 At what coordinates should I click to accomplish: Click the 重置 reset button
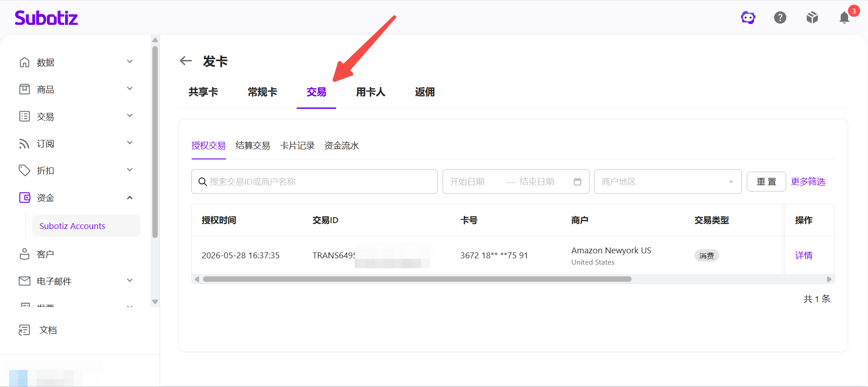(x=766, y=182)
